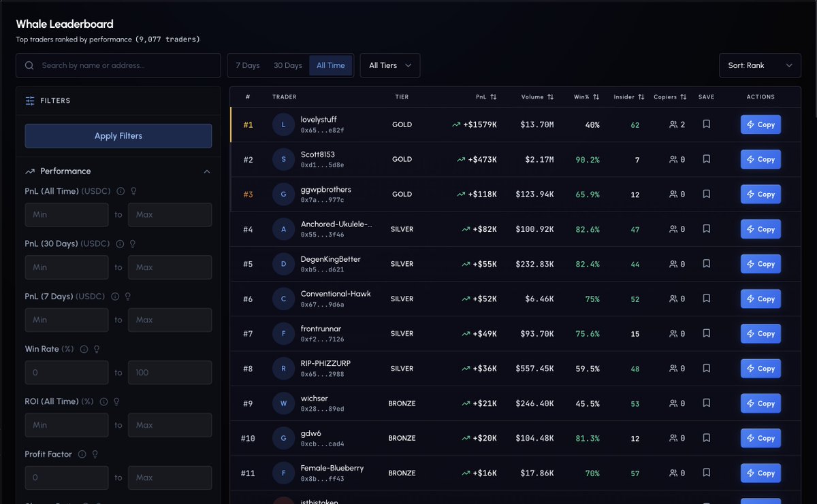817x504 pixels.
Task: Click the Copiers column sort icon
Action: [683, 97]
